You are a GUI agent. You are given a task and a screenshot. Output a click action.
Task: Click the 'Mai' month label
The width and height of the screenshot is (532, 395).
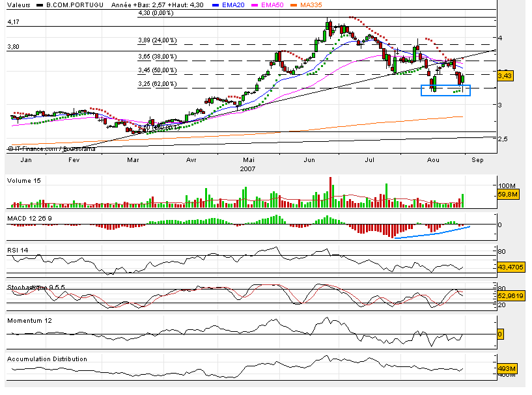coord(249,159)
